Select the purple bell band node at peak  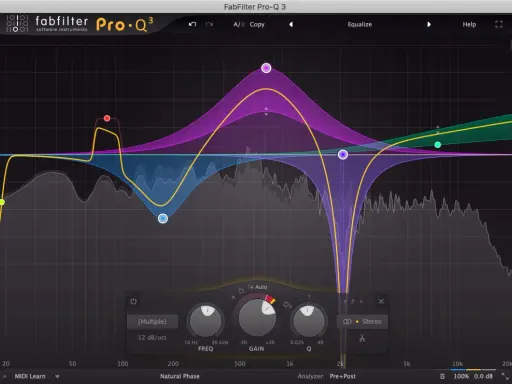pyautogui.click(x=266, y=68)
